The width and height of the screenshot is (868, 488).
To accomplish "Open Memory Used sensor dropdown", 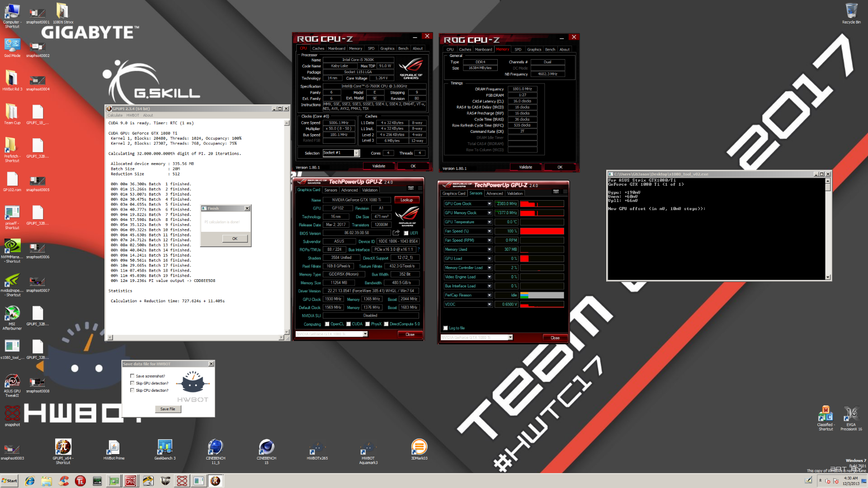I will coord(489,249).
